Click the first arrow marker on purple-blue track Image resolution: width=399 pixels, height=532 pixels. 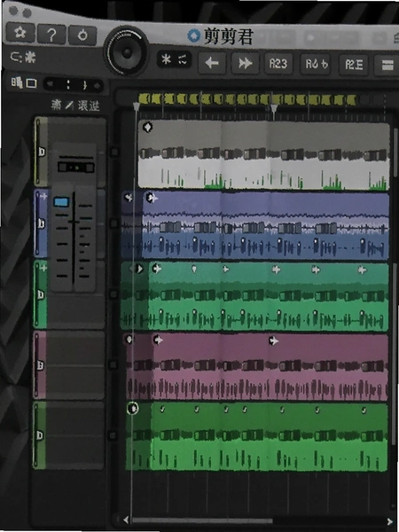pos(128,198)
